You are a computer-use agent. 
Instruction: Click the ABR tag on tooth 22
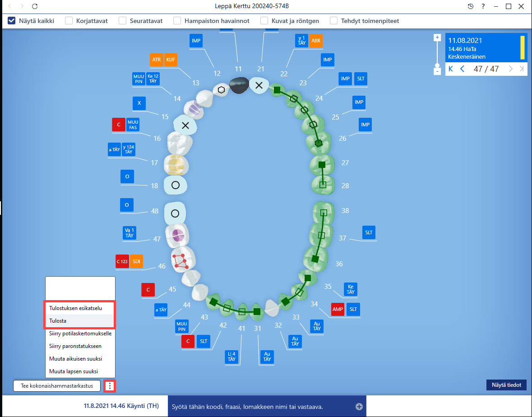pyautogui.click(x=316, y=41)
